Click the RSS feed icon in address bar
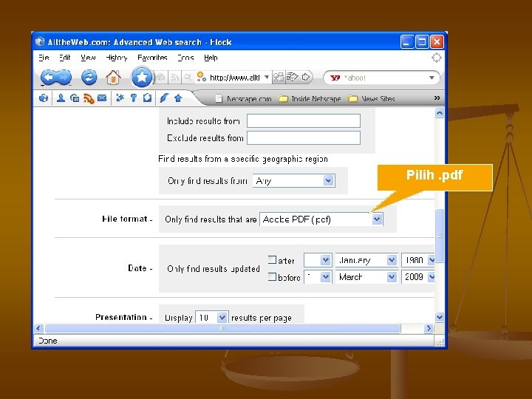Image resolution: width=532 pixels, height=399 pixels. [174, 78]
